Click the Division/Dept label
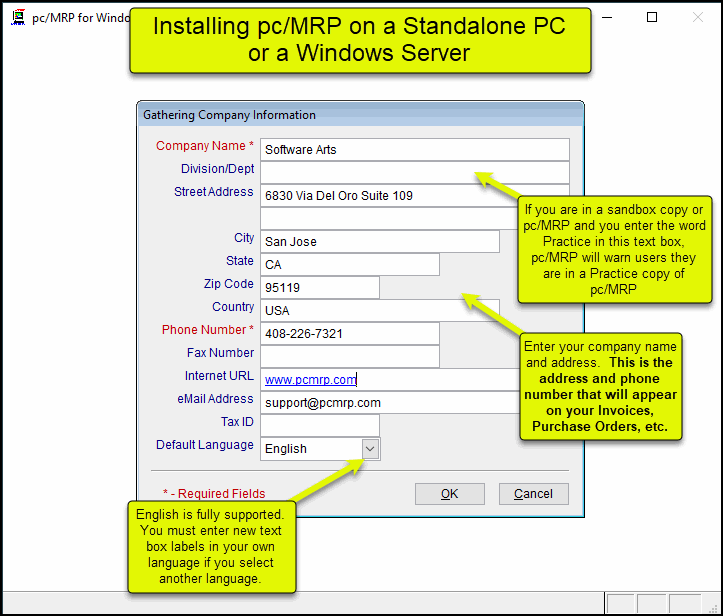723x616 pixels. (x=217, y=169)
